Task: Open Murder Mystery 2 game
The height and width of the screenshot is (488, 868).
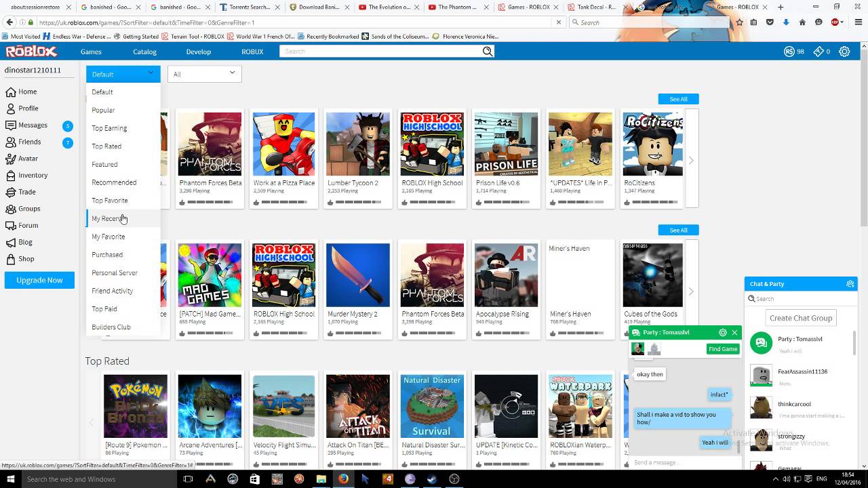Action: [x=358, y=275]
